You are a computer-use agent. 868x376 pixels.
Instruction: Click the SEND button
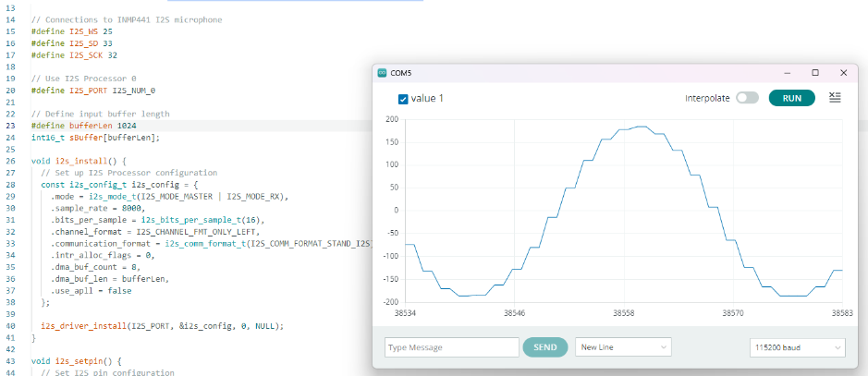click(545, 347)
